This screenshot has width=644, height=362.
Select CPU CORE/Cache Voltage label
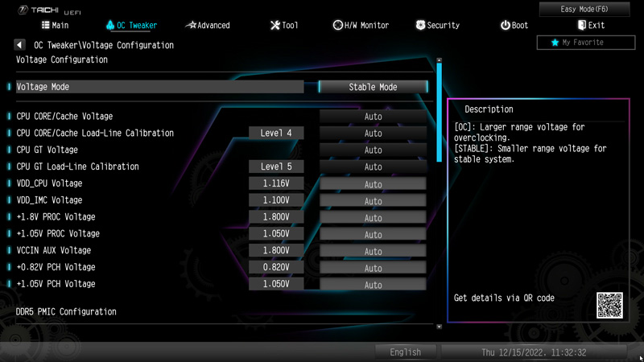point(64,116)
